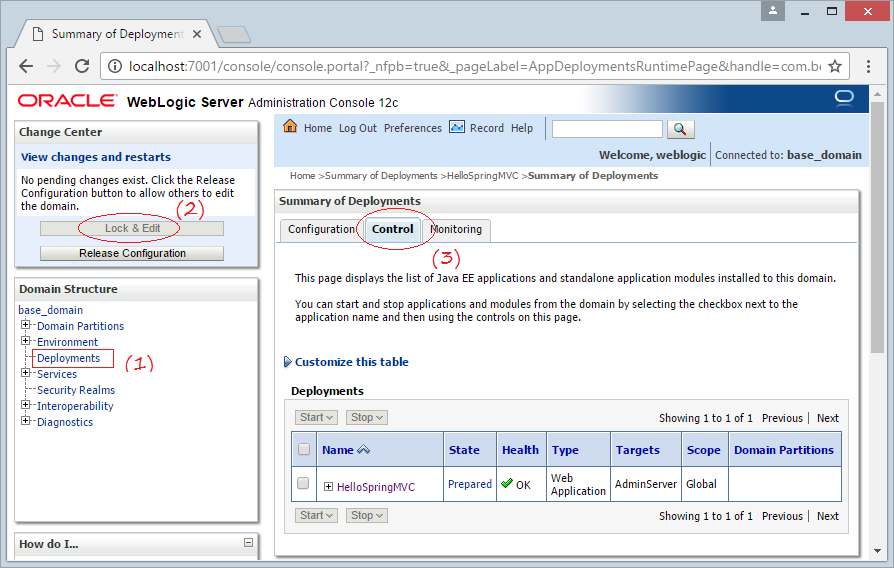This screenshot has width=894, height=568.
Task: Sort by State column header
Action: click(x=464, y=450)
